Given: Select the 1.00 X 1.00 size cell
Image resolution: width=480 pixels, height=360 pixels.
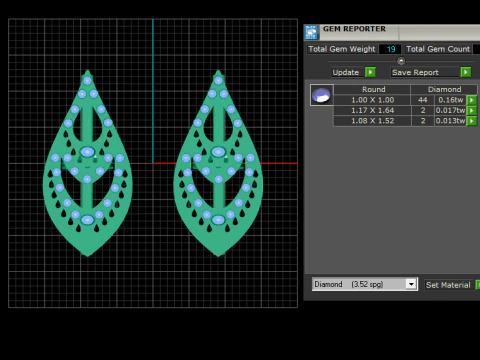Looking at the screenshot, I should click(372, 100).
